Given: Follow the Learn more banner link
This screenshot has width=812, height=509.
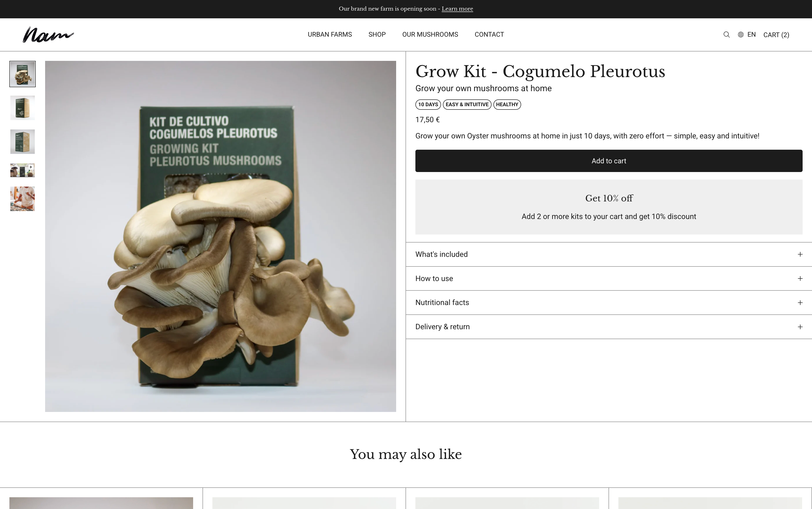Looking at the screenshot, I should (457, 9).
